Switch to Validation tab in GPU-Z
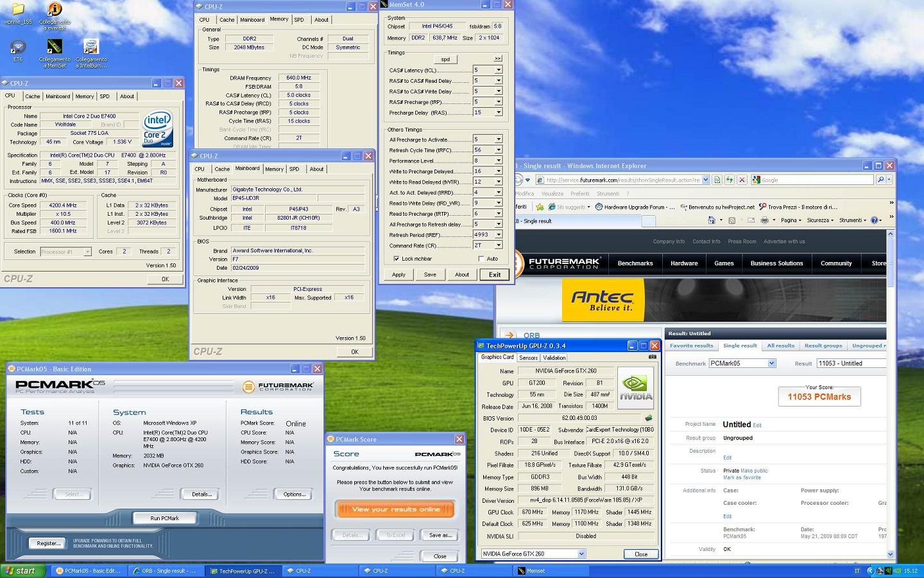Screen dimensions: 924x578 [554, 358]
